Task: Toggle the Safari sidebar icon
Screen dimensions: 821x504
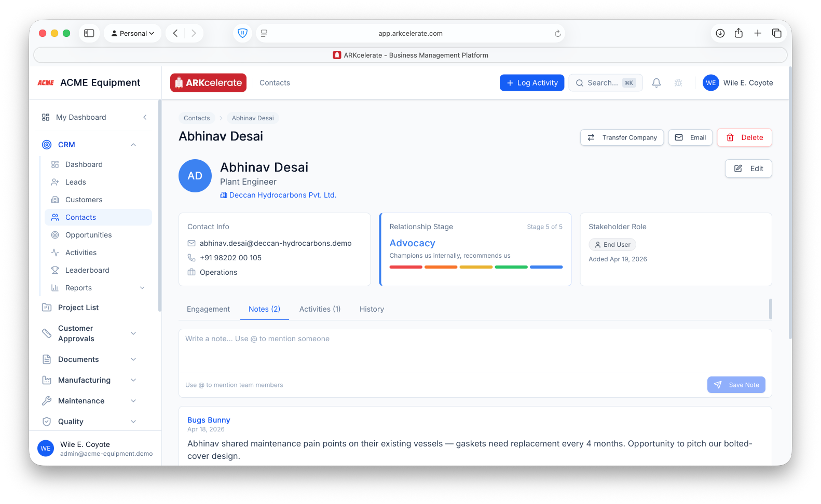Action: click(89, 33)
